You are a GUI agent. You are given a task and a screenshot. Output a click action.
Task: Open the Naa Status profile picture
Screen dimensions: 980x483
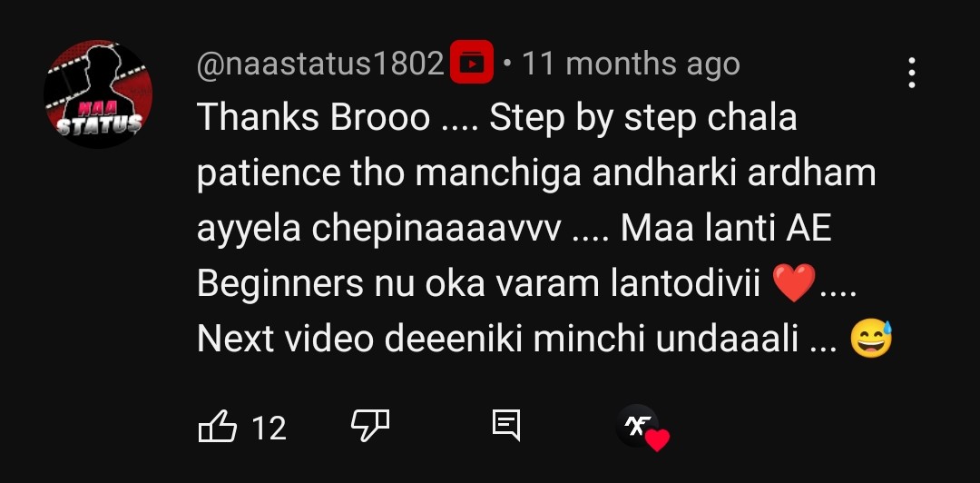98,94
